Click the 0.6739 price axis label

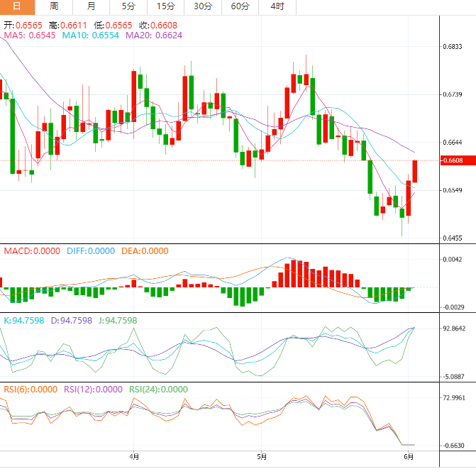[453, 95]
